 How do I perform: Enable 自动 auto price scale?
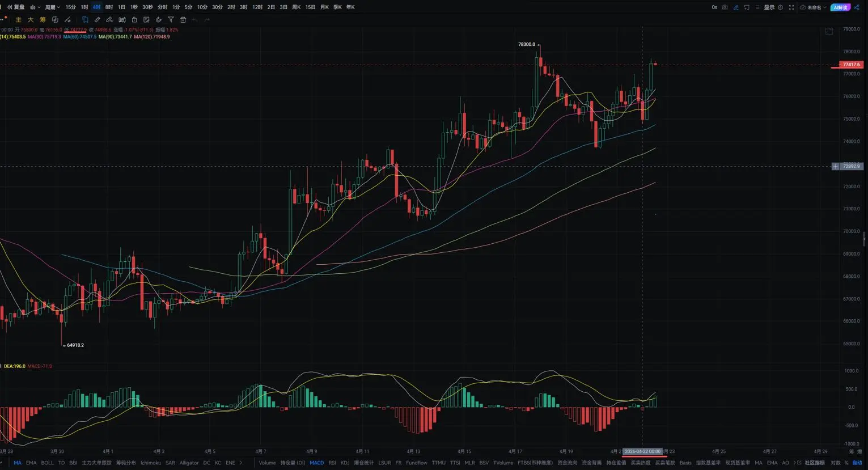point(857,463)
